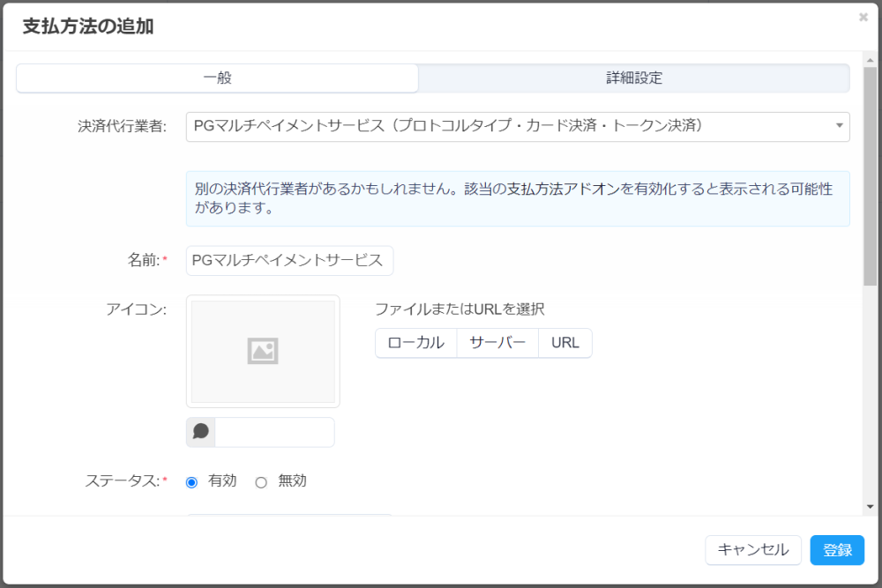Choose URL file source
The height and width of the screenshot is (588, 882).
point(564,343)
